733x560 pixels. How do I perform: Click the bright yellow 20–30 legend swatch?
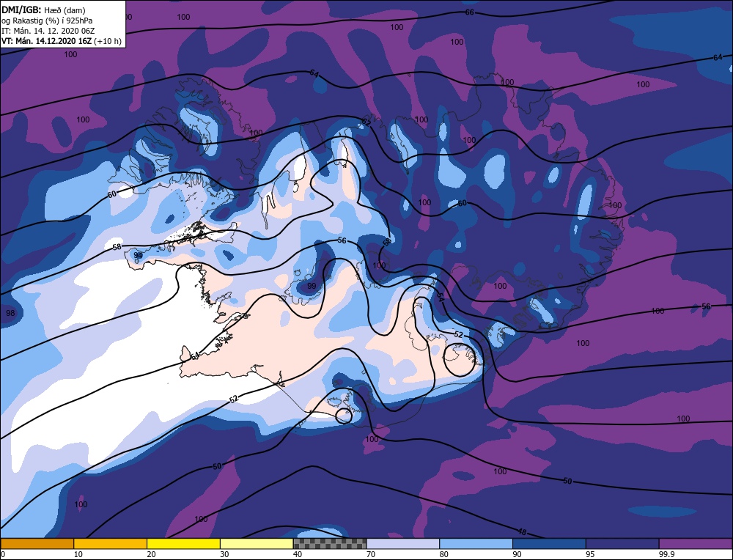183,543
